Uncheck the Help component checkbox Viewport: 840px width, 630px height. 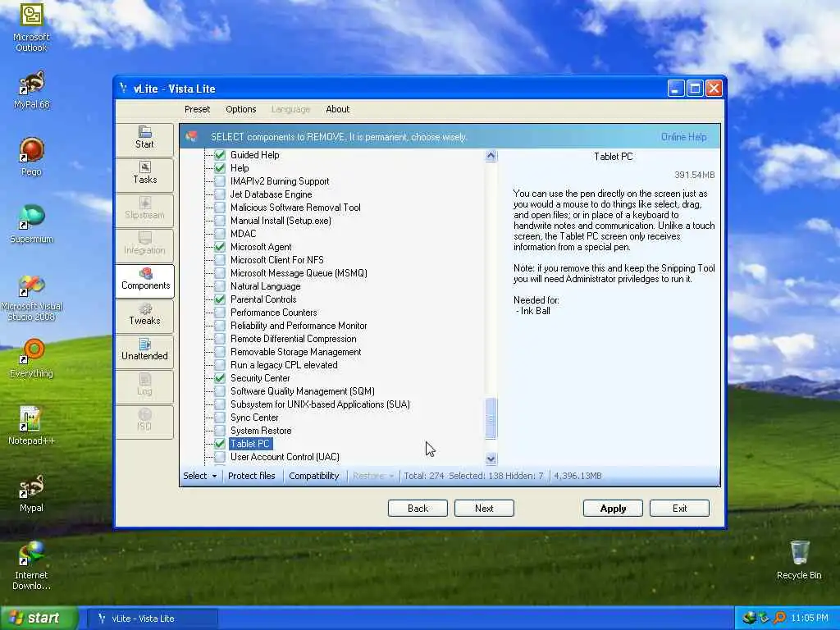(x=220, y=168)
